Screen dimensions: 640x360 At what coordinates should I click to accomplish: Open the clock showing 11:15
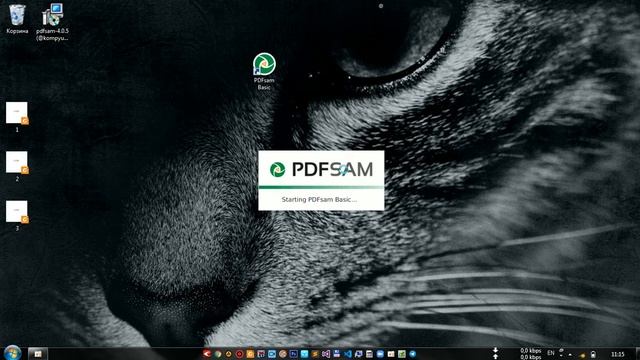618,354
